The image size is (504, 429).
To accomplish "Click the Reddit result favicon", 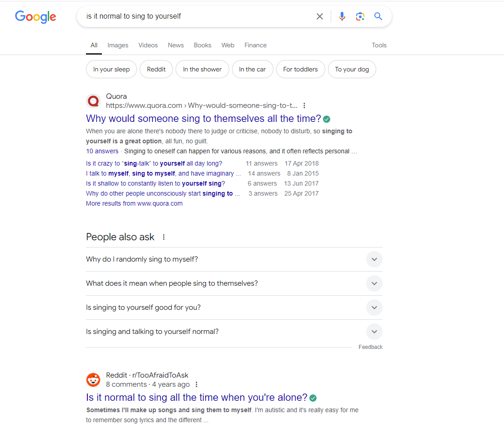I will 93,379.
